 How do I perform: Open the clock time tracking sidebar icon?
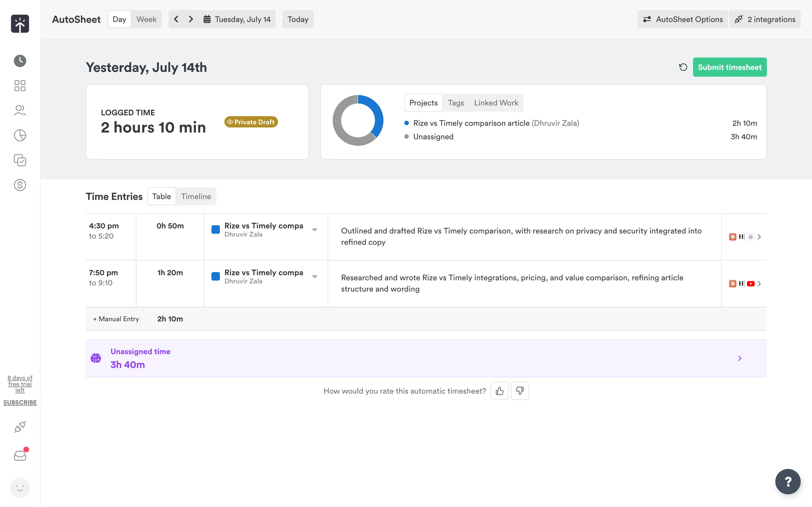point(20,61)
